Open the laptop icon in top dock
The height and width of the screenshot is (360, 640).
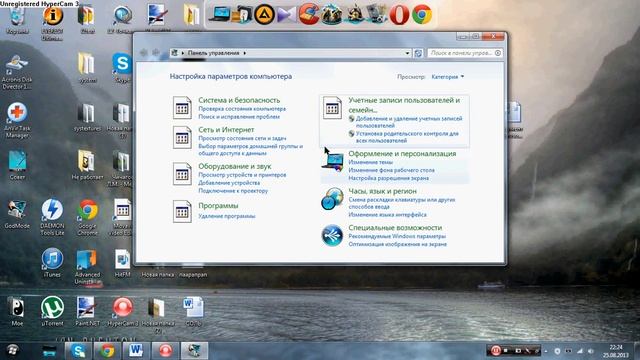(219, 14)
